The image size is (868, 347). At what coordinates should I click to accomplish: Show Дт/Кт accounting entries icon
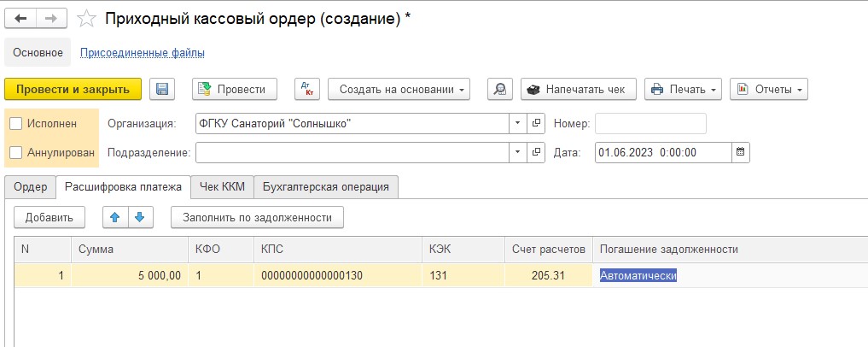click(307, 89)
